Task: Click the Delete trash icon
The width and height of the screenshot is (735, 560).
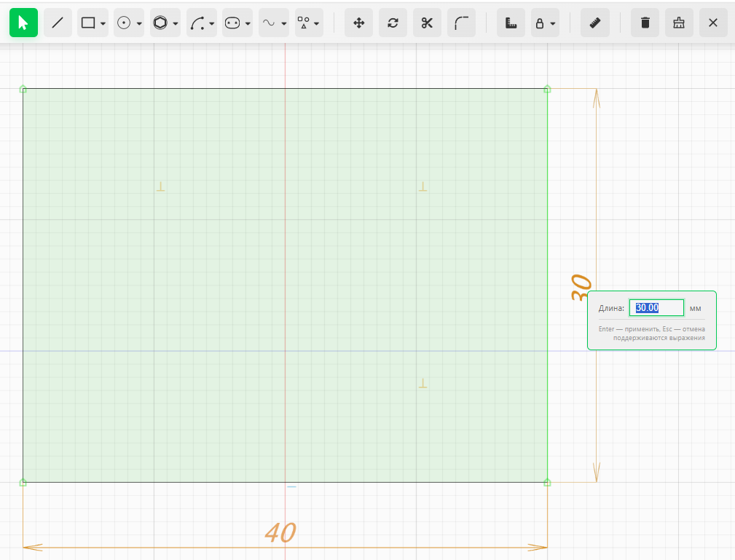Action: pyautogui.click(x=645, y=23)
